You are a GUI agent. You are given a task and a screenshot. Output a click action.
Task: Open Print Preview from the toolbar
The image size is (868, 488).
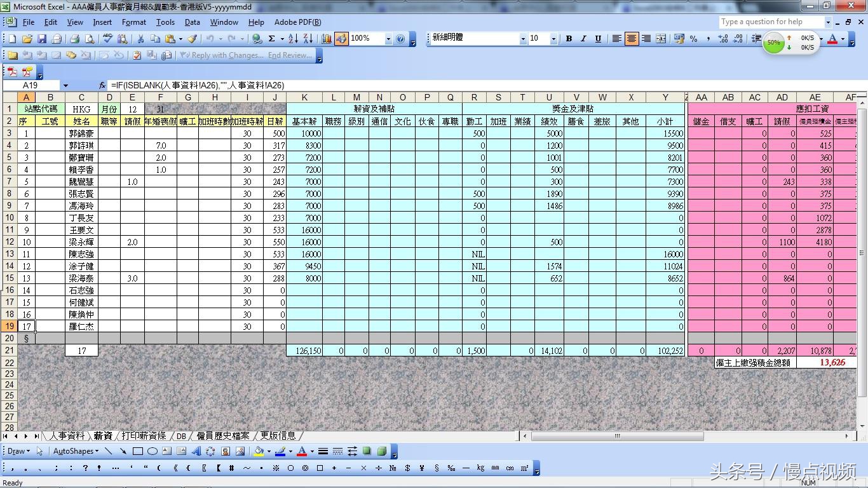[x=89, y=39]
